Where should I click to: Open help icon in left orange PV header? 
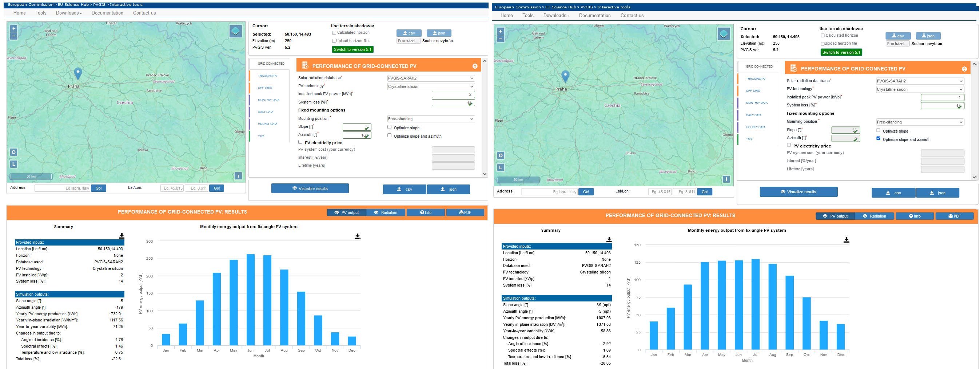[x=475, y=66]
